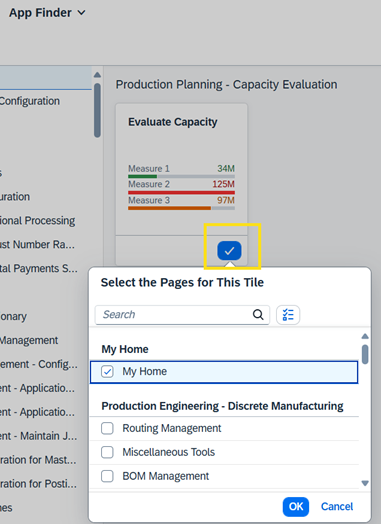The width and height of the screenshot is (381, 524).
Task: Cancel the page selection popover
Action: click(337, 507)
